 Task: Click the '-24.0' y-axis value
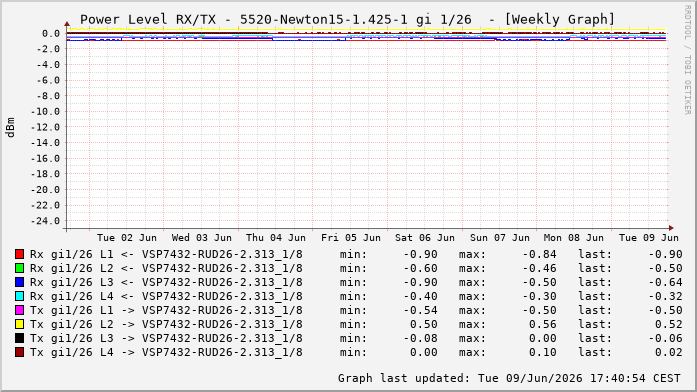pos(45,221)
